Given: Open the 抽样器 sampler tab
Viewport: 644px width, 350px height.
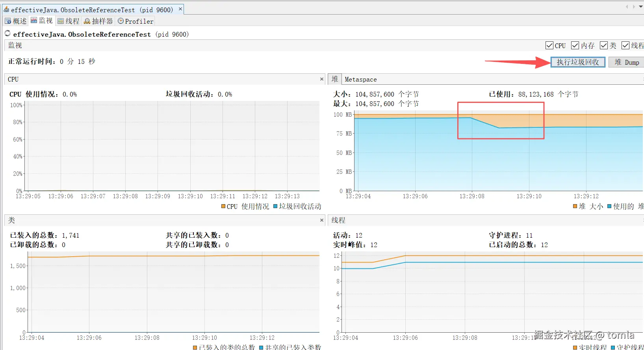Looking at the screenshot, I should tap(98, 21).
